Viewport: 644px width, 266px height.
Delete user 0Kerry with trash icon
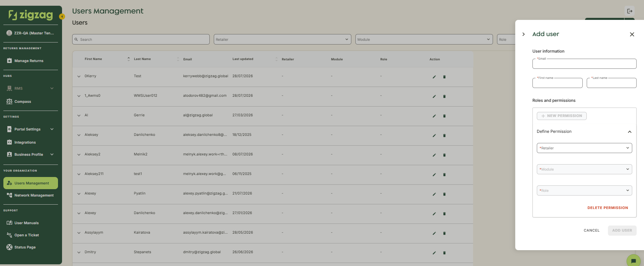[x=444, y=77]
